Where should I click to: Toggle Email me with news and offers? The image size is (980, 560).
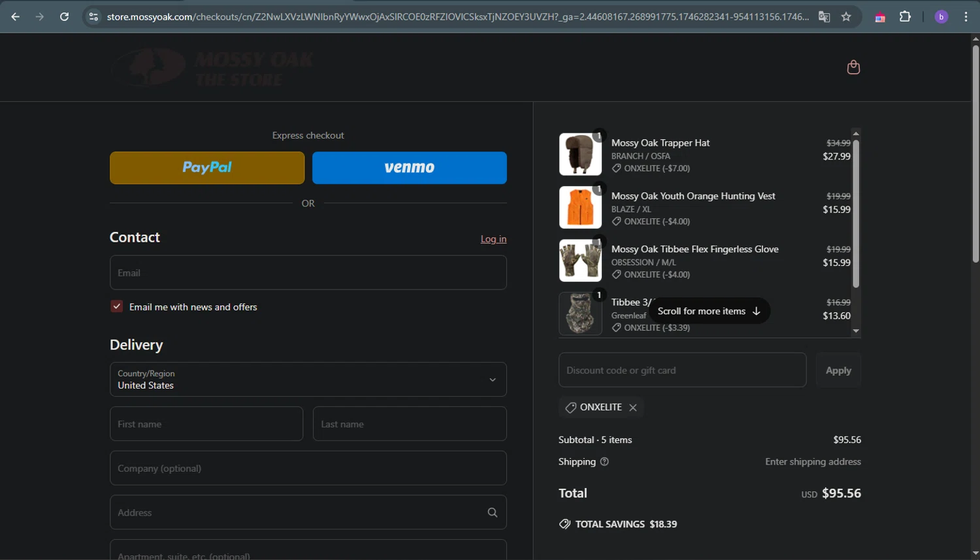pos(116,306)
